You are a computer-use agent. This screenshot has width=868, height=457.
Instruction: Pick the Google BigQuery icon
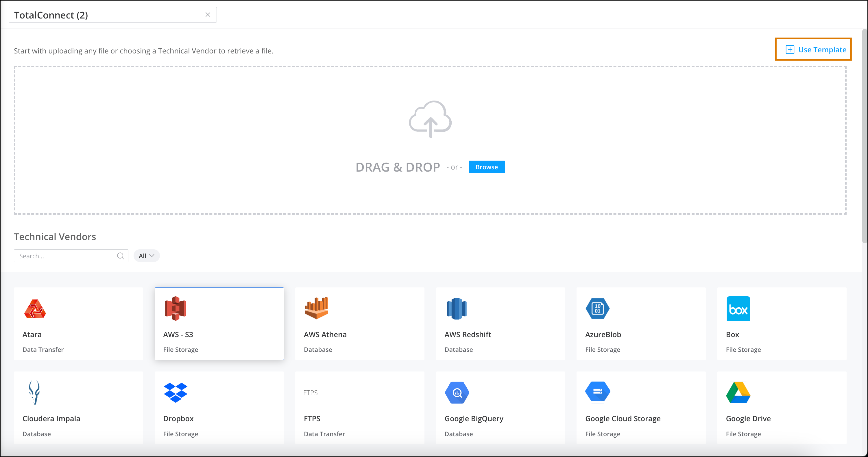(457, 392)
